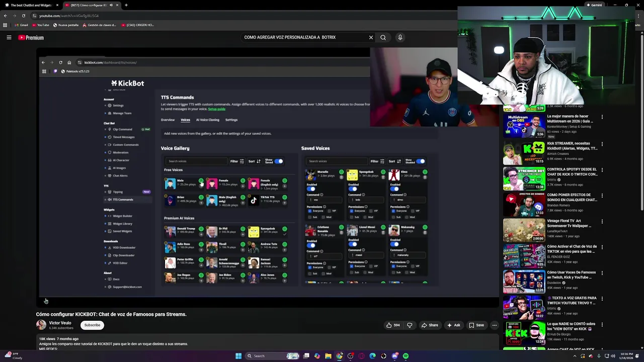Save the video to a playlist
The width and height of the screenshot is (644, 362).
[x=476, y=325]
